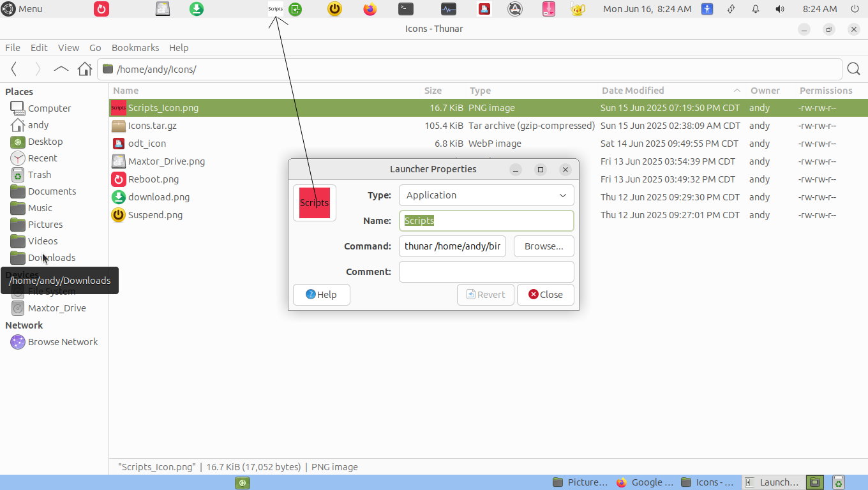Viewport: 868px width, 490px height.
Task: Click the workspace switcher in the bottom panel
Action: coord(814,482)
